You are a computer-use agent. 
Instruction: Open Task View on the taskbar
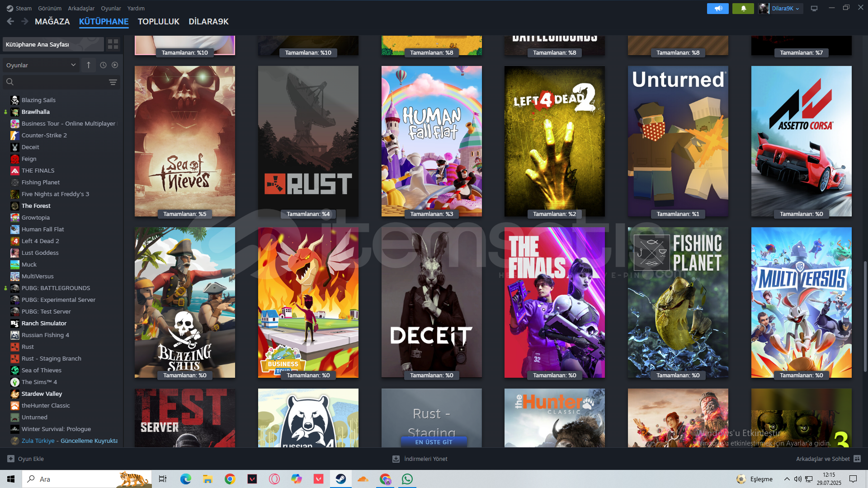pyautogui.click(x=163, y=479)
